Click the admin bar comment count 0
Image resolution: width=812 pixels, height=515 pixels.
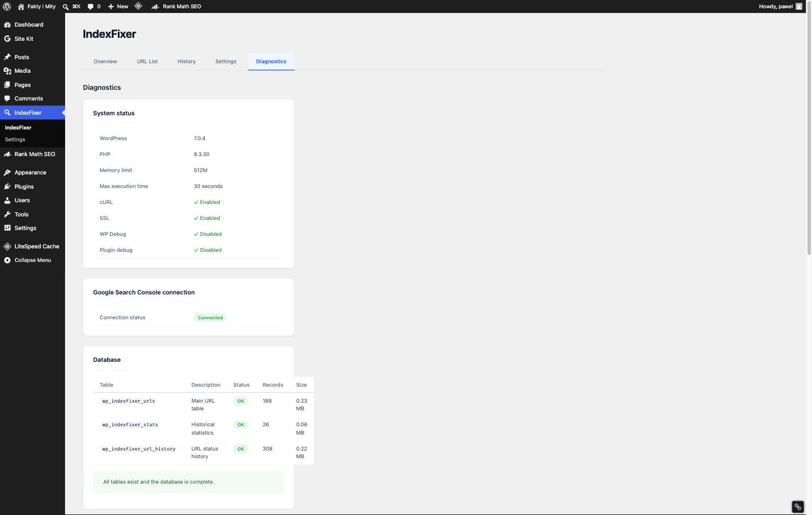click(x=98, y=7)
